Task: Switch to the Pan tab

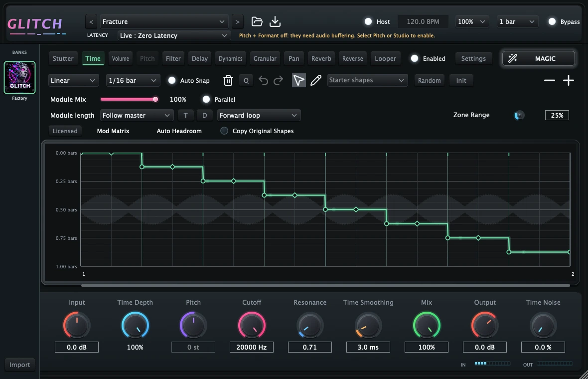Action: click(294, 58)
